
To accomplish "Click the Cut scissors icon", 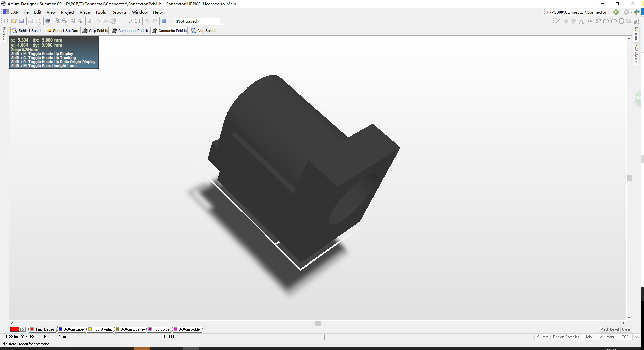I will click(x=90, y=21).
